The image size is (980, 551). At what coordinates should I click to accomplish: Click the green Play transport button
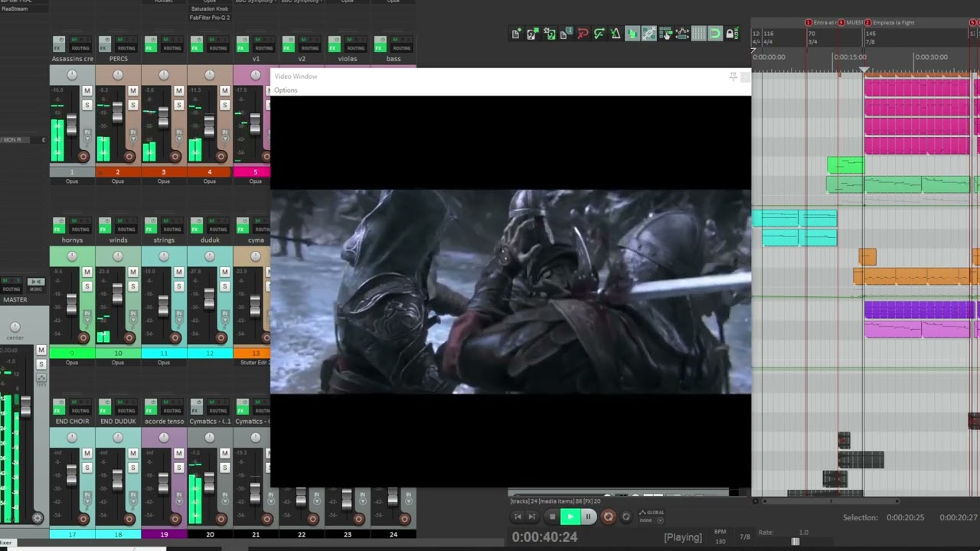click(570, 517)
